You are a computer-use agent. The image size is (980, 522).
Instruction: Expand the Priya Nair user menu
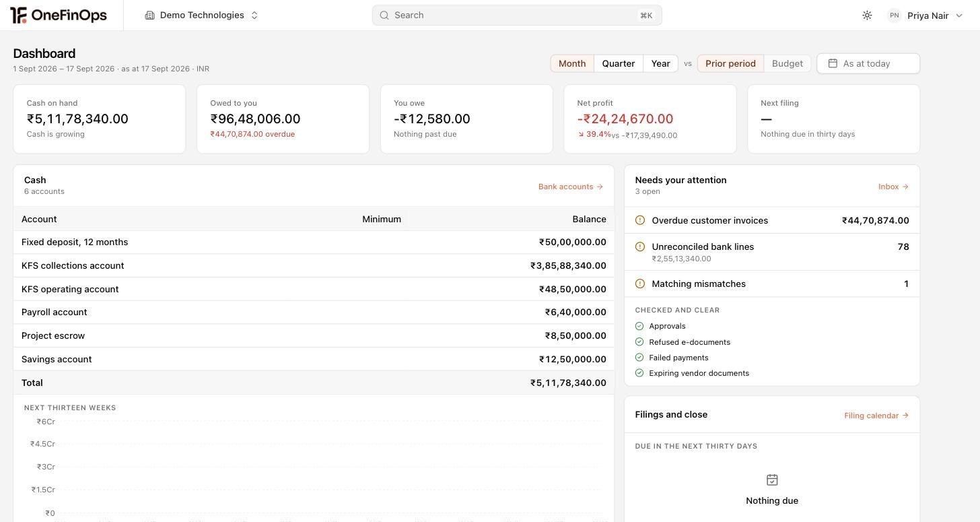(925, 15)
